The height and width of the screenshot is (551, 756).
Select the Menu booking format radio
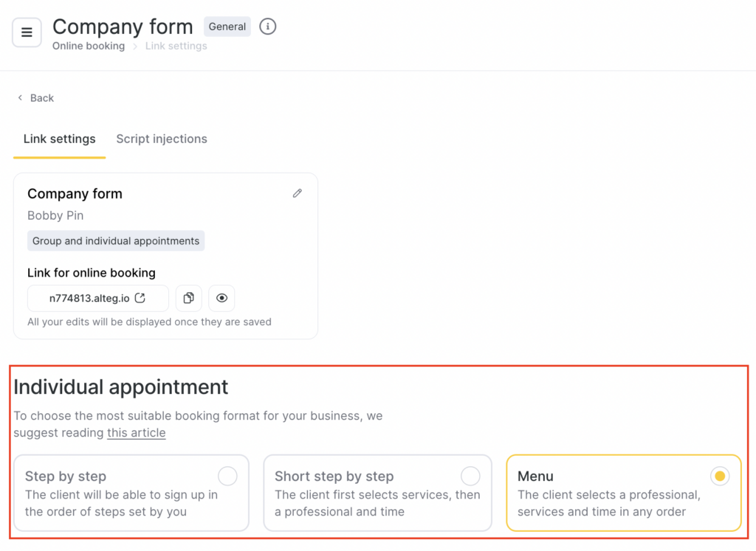pyautogui.click(x=720, y=476)
